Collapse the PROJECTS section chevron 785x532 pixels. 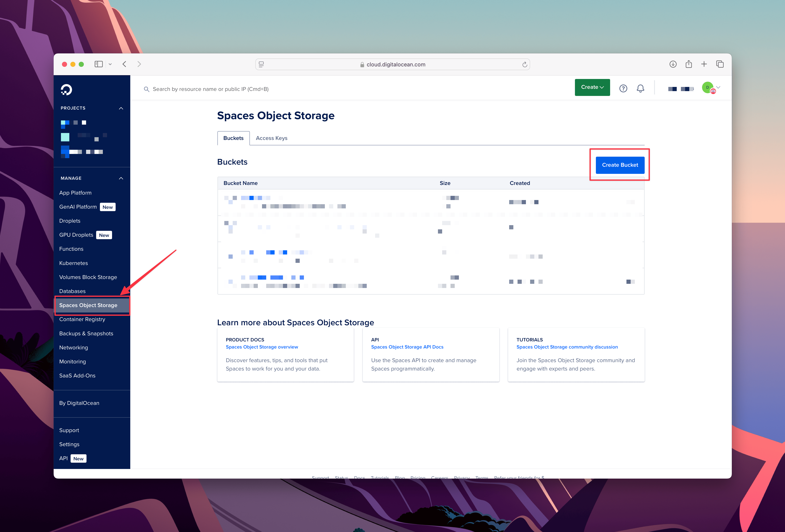(x=121, y=108)
